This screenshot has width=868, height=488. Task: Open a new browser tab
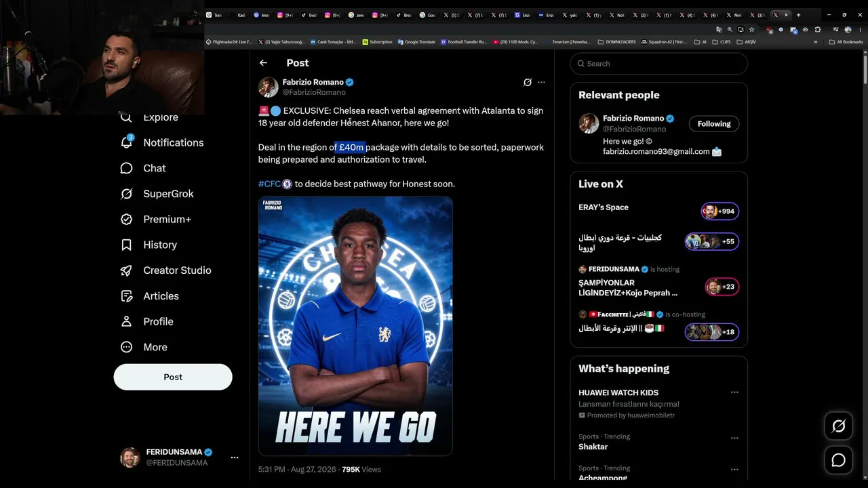[798, 15]
